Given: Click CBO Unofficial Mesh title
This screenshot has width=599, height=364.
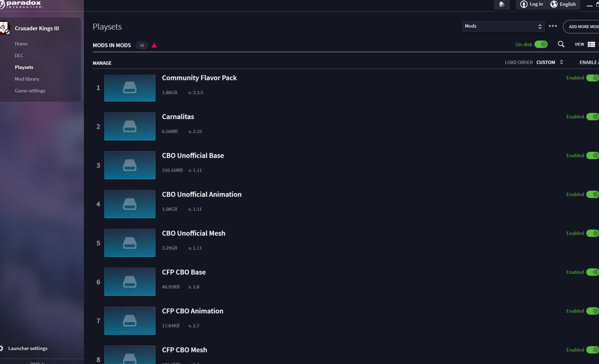Looking at the screenshot, I should (x=193, y=233).
